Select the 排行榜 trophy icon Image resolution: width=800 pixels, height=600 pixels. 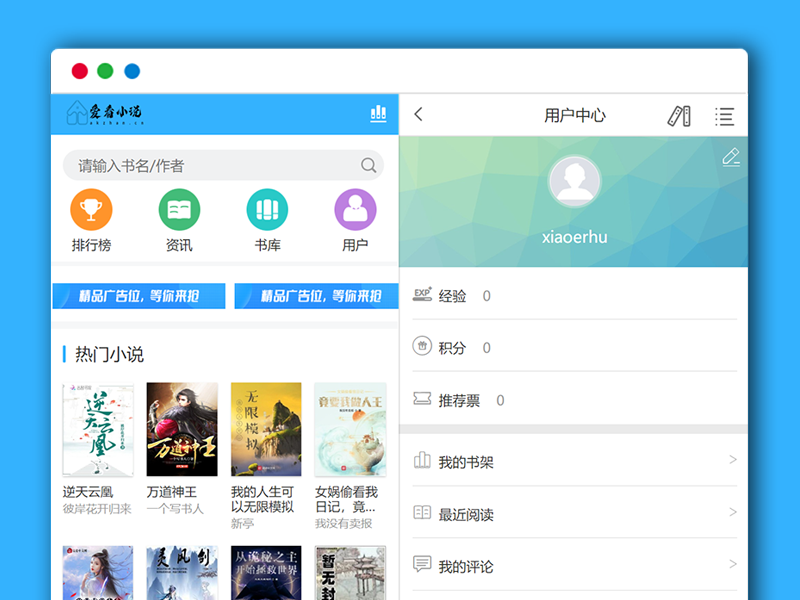click(92, 210)
